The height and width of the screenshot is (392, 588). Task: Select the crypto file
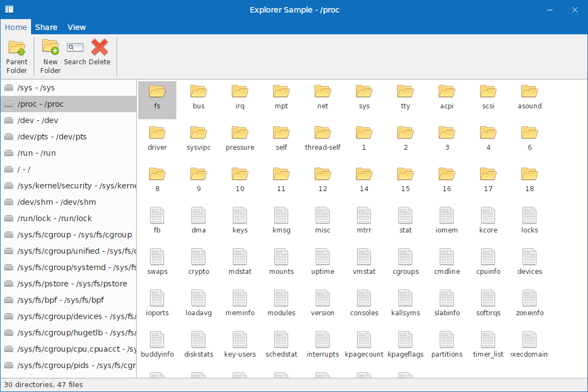pos(199,265)
